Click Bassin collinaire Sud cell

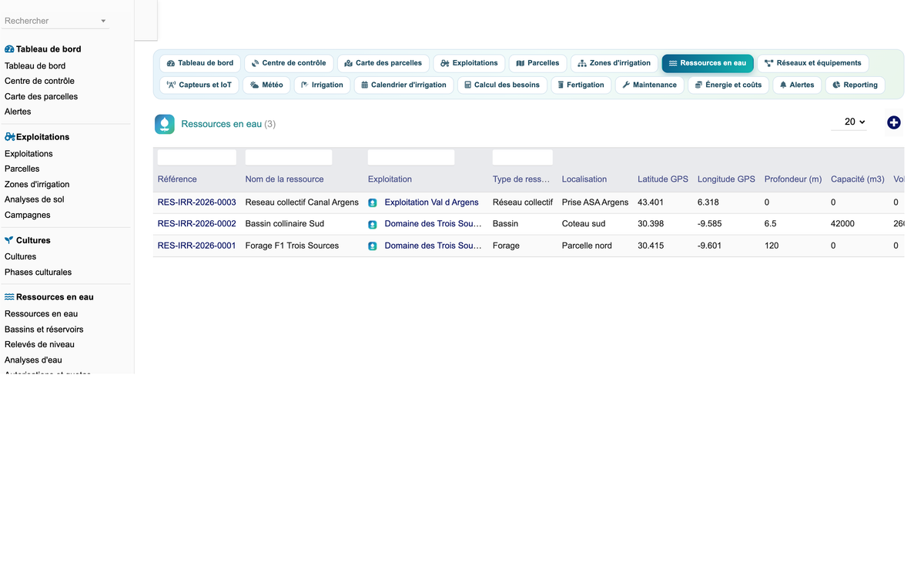click(284, 224)
